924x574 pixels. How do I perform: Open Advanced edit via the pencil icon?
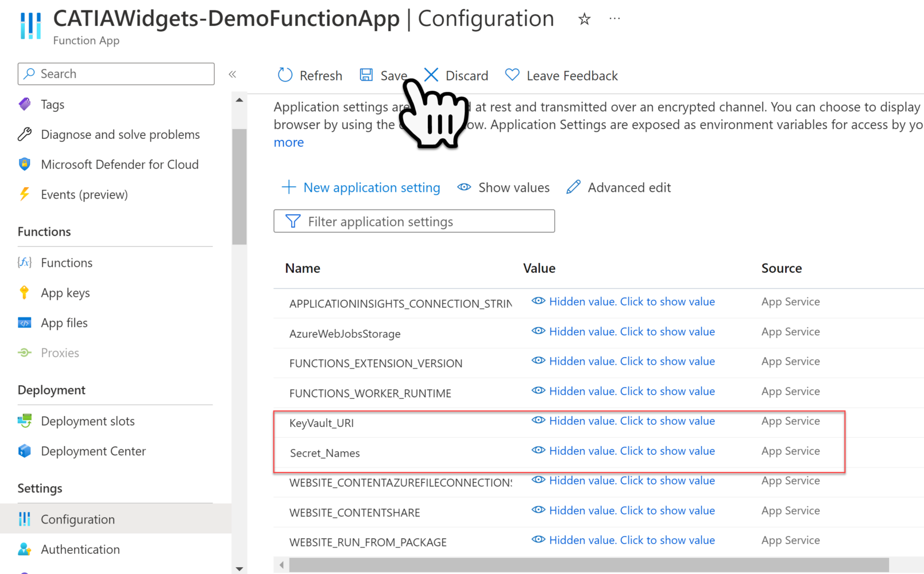[573, 187]
